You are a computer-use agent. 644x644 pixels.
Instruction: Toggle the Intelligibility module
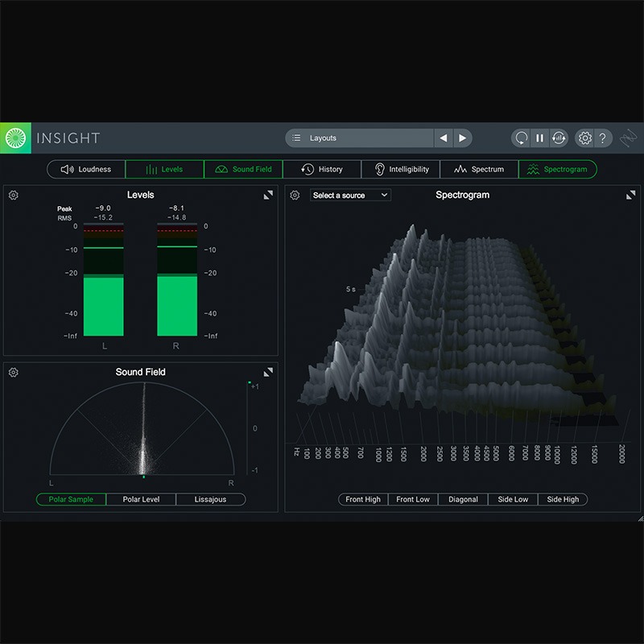pos(401,169)
